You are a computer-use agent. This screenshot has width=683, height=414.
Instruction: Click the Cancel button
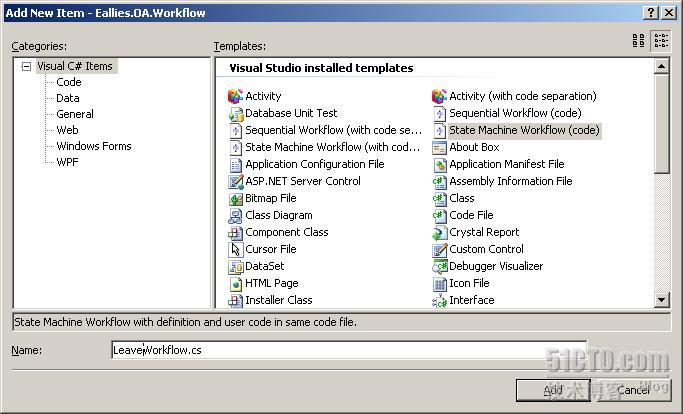(633, 390)
